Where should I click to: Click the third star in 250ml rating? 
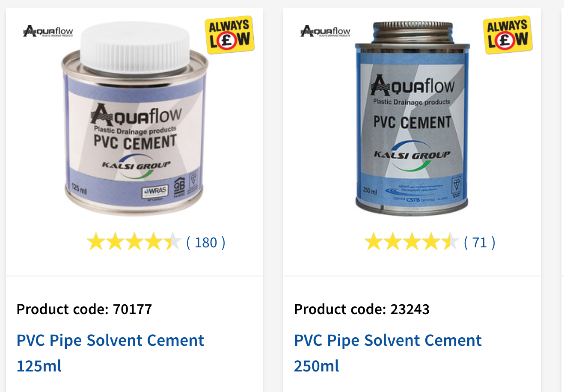(x=412, y=242)
